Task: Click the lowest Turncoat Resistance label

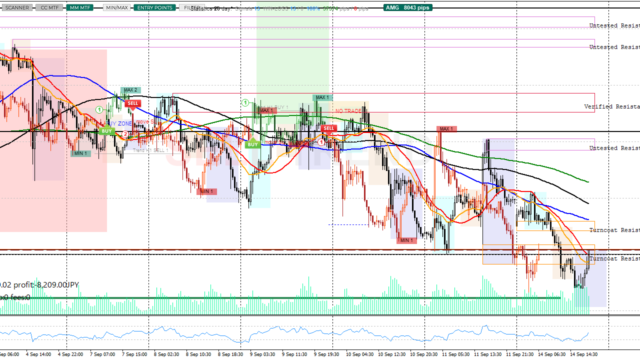Action: click(x=614, y=259)
